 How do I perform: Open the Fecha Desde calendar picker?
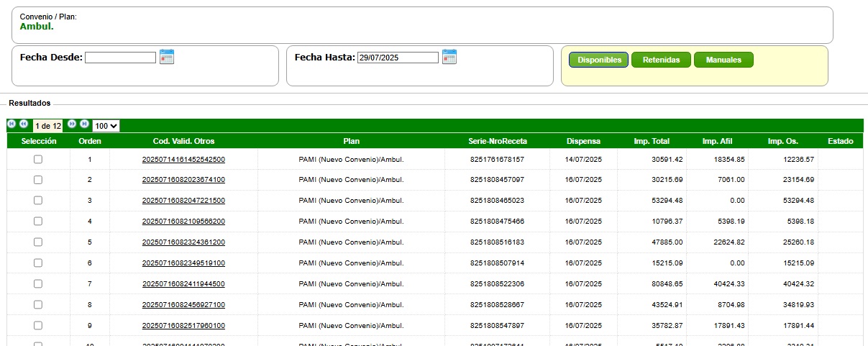coord(167,57)
